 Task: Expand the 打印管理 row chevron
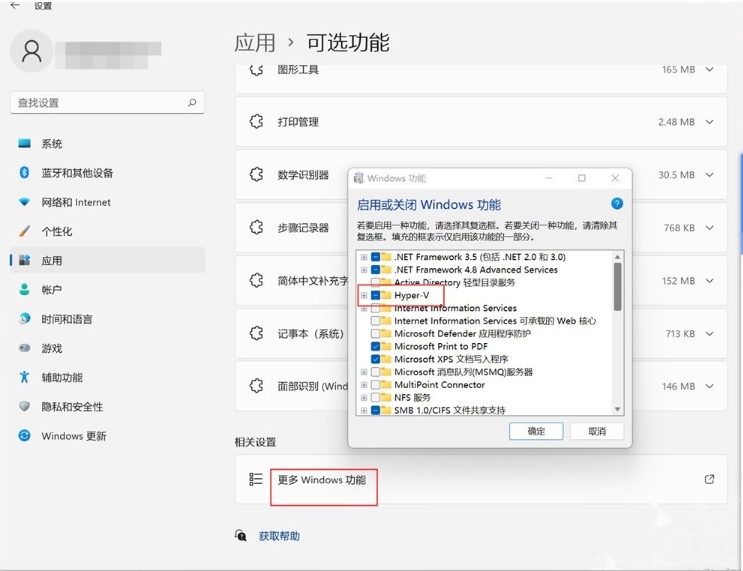point(709,122)
